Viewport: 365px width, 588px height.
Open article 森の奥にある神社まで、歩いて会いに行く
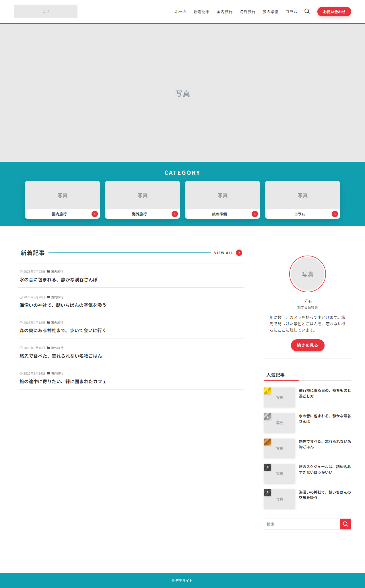pos(63,330)
